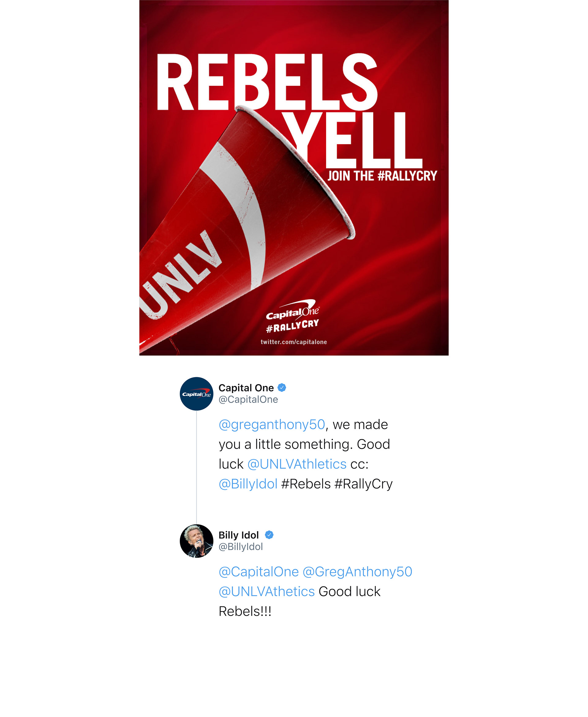The height and width of the screenshot is (717, 588).
Task: Open the @greganthony50 mention link
Action: coord(272,425)
